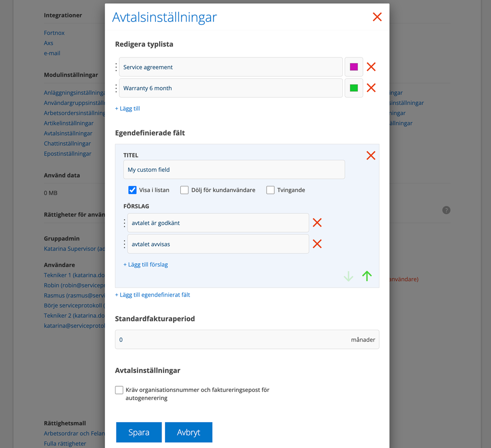Viewport: 491px width, 448px height.
Task: Open Anläggningsinställningar in background page
Action: pos(74,92)
